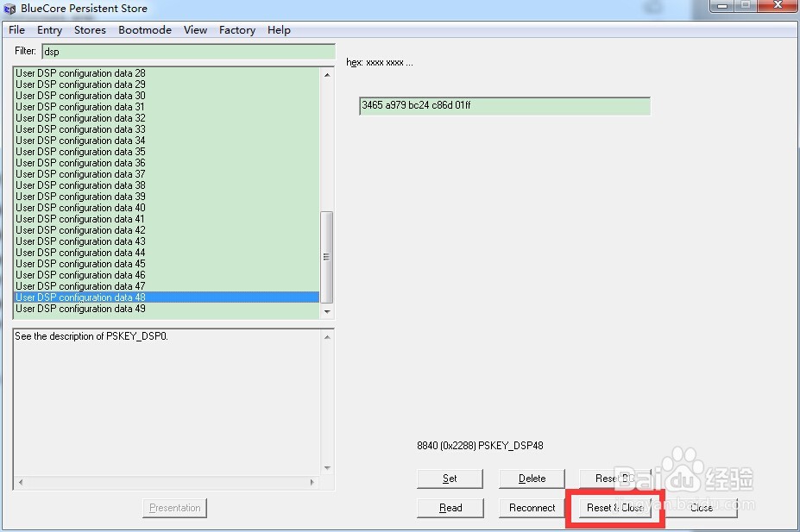This screenshot has height=532, width=800.
Task: Select User DSP configuration data 36
Action: [167, 163]
